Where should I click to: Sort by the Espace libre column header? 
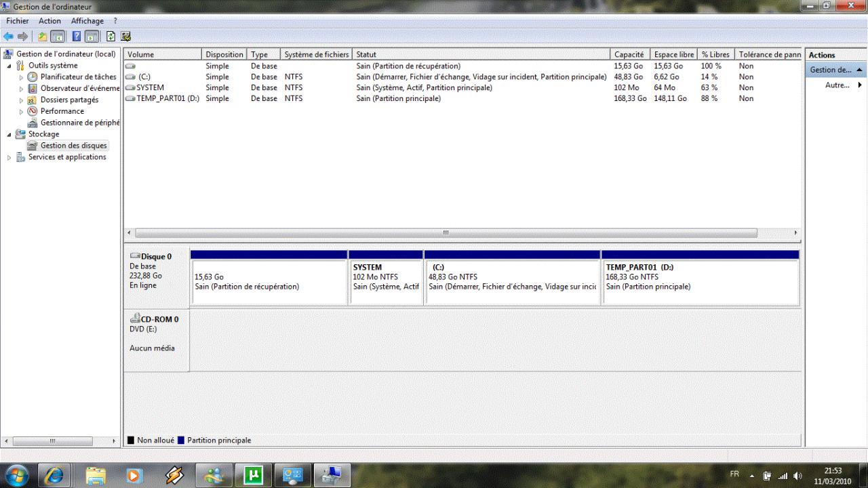(x=674, y=55)
